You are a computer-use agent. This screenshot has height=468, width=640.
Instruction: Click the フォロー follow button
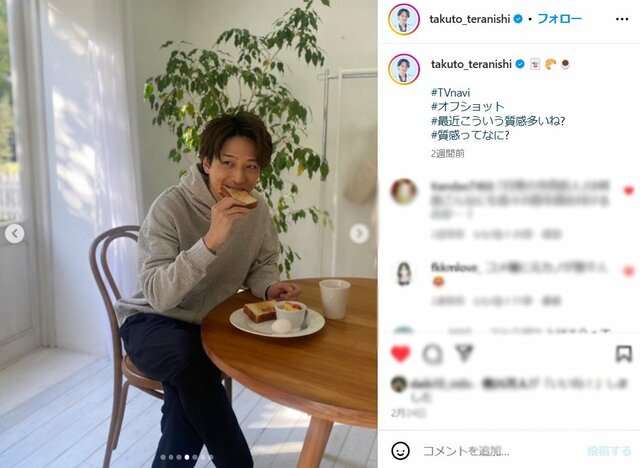559,19
